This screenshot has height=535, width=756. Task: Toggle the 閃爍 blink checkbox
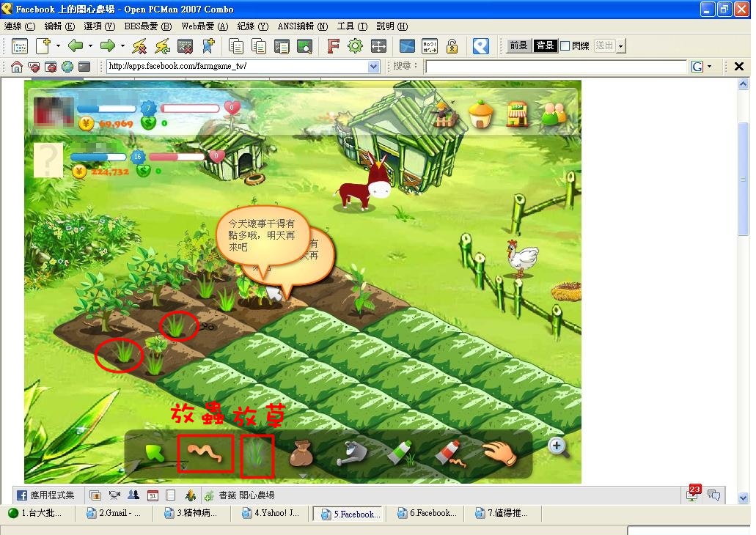(565, 46)
